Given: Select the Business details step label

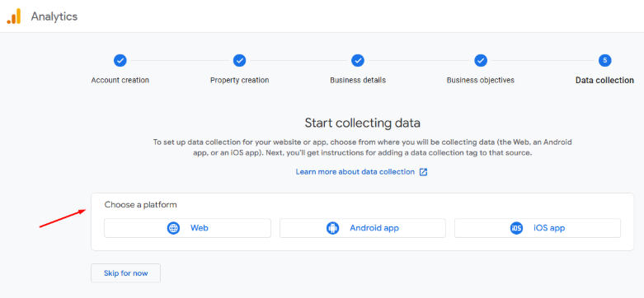Looking at the screenshot, I should tap(358, 81).
